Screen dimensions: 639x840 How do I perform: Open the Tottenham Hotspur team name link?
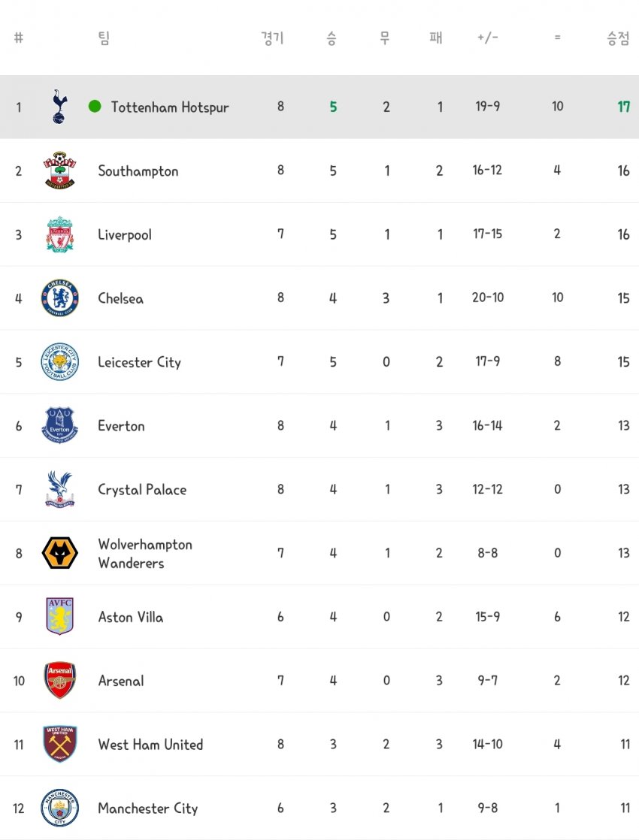pos(170,107)
